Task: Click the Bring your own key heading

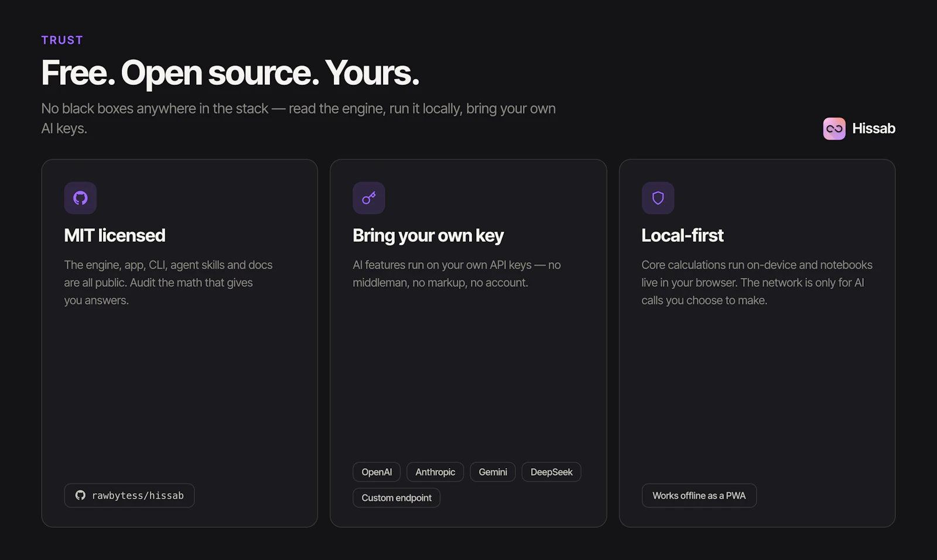Action: 428,235
